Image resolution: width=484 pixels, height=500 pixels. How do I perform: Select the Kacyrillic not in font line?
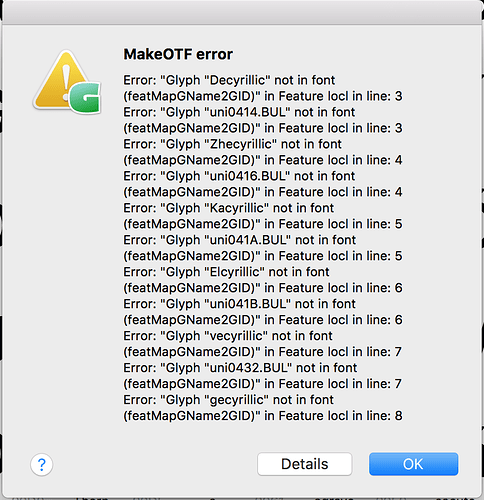(x=228, y=208)
